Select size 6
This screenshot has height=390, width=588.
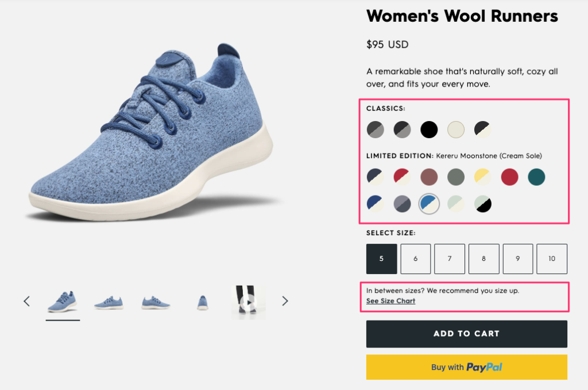point(415,259)
